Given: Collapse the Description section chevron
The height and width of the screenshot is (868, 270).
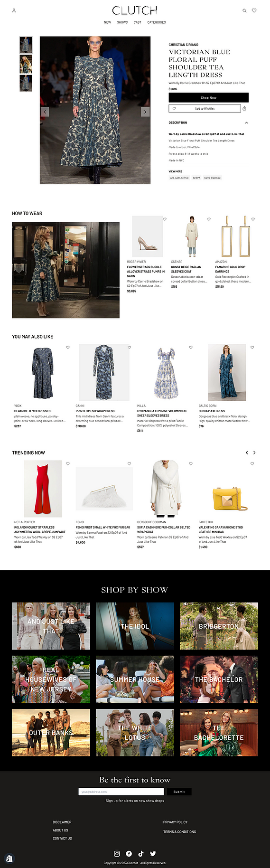Looking at the screenshot, I should 246,123.
